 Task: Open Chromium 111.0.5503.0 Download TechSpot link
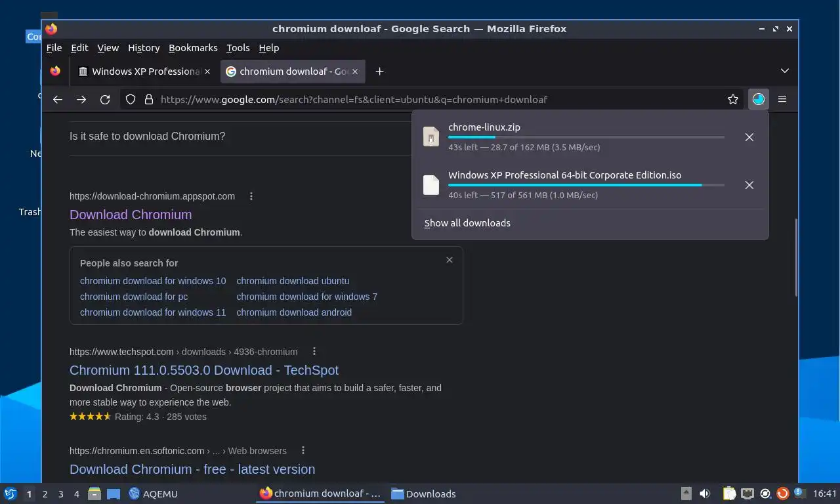[204, 370]
